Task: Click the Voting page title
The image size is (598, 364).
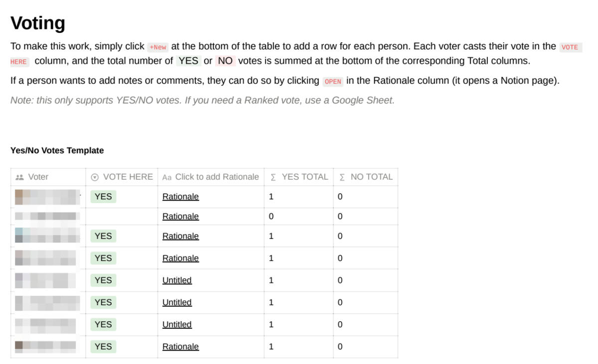Action: coord(38,23)
